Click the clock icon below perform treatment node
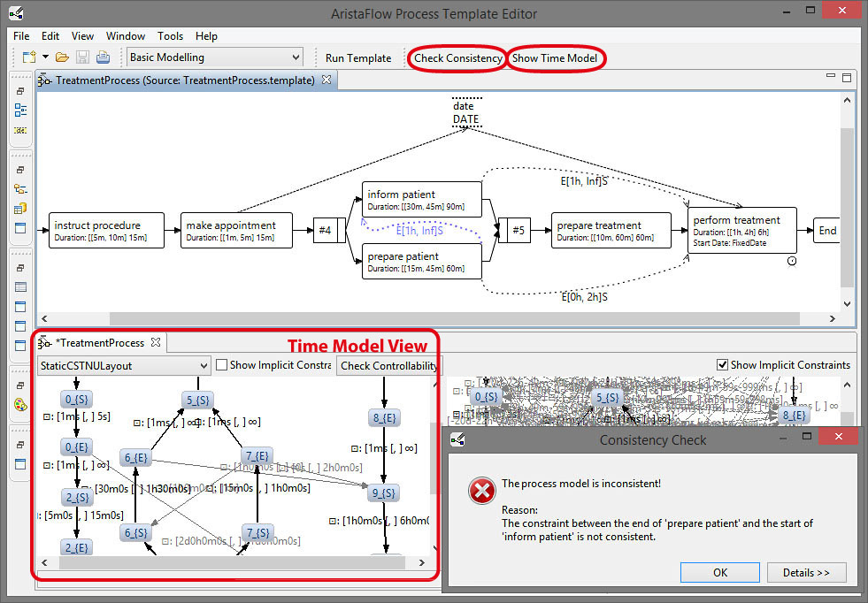Screen dimensions: 868x603 (x=792, y=261)
